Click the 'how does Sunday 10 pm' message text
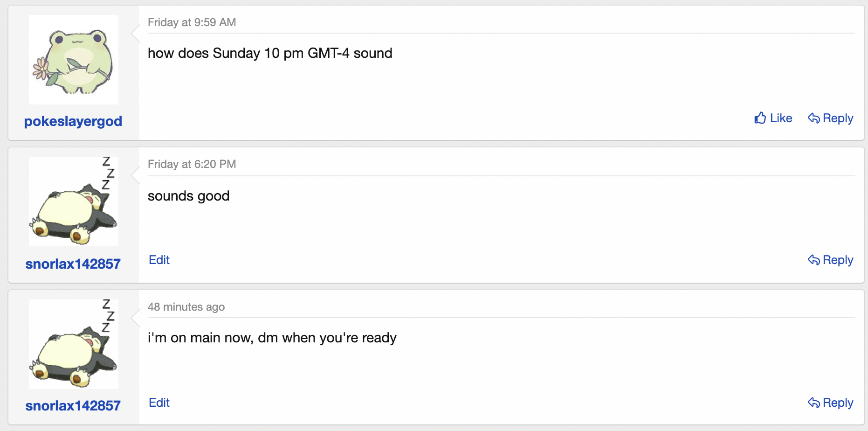Screen dimensions: 868x431 [270, 53]
